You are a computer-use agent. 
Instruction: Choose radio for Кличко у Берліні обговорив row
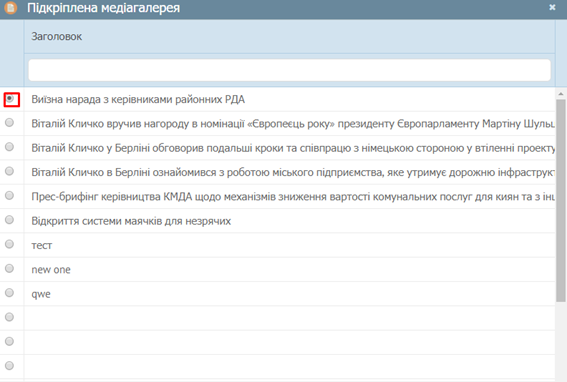(9, 147)
